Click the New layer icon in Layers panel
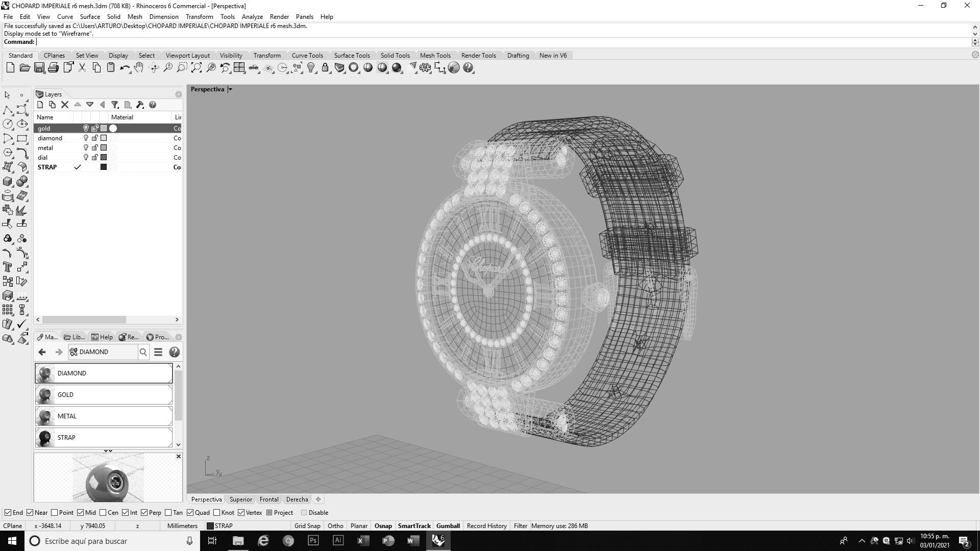 (x=40, y=105)
